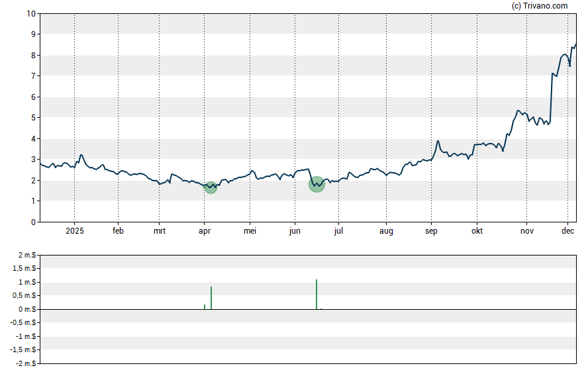Select the -2 m.$ axis label
Image resolution: width=588 pixels, height=374 pixels.
tap(25, 363)
